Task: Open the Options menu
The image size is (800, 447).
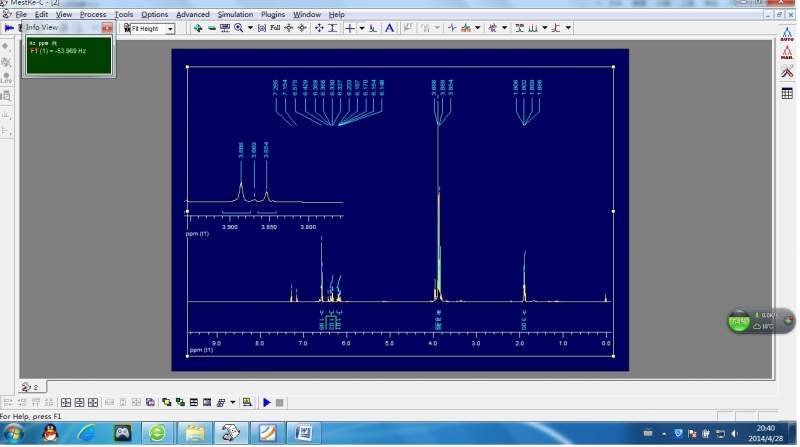Action: point(155,14)
